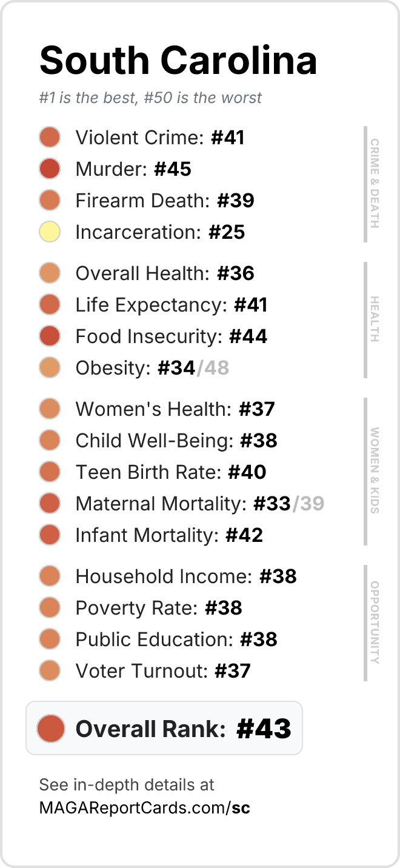Select the Household Income #38 row
Viewport: 400px width, 868px height.
point(168,576)
